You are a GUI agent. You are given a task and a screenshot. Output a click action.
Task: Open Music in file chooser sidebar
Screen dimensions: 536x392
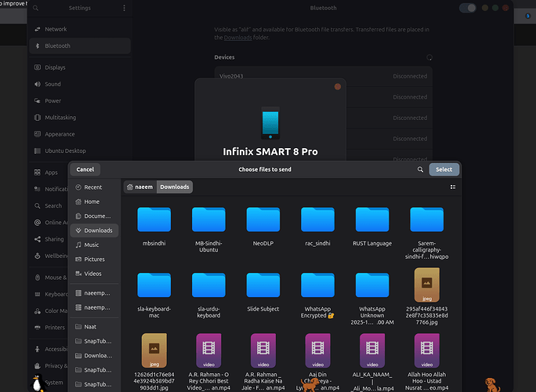click(94, 245)
